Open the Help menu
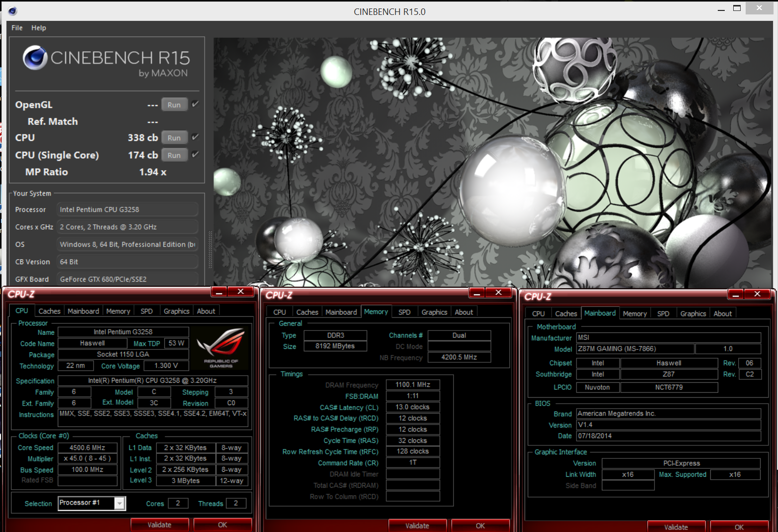 38,28
